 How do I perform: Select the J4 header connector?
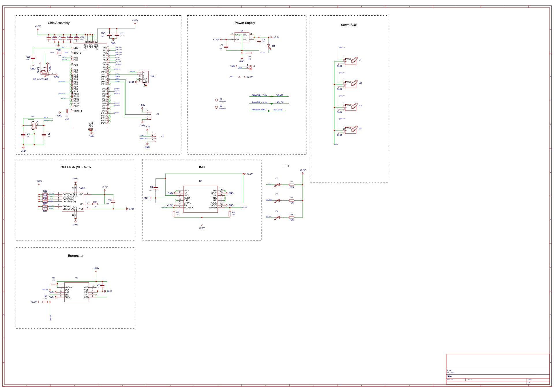[x=153, y=137]
